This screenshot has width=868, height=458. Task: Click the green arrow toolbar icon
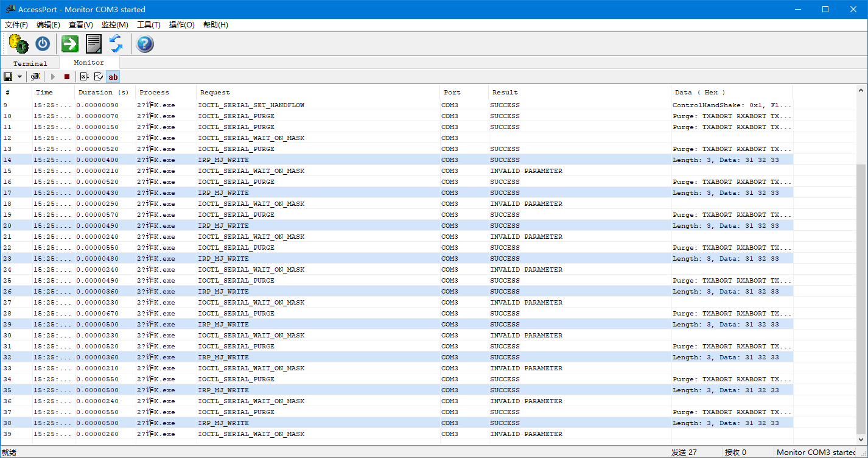pyautogui.click(x=70, y=44)
